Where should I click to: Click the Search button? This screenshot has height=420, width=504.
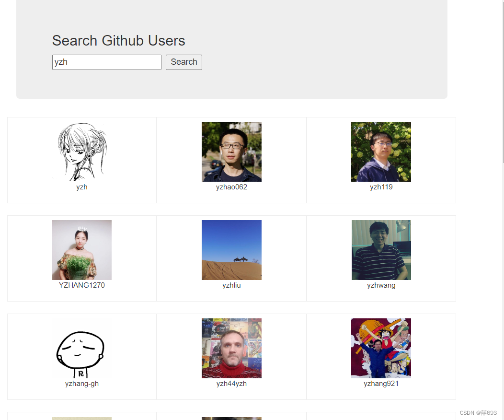coord(183,62)
